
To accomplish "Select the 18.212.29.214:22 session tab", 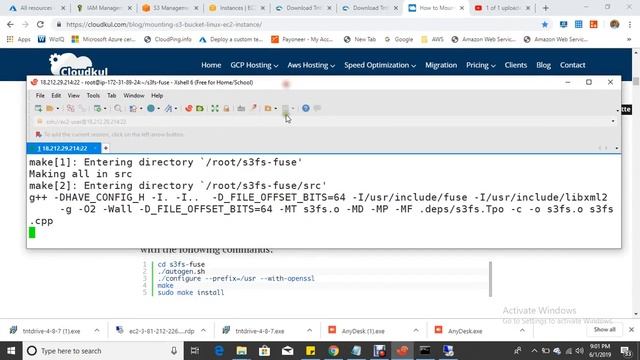I will [63, 148].
